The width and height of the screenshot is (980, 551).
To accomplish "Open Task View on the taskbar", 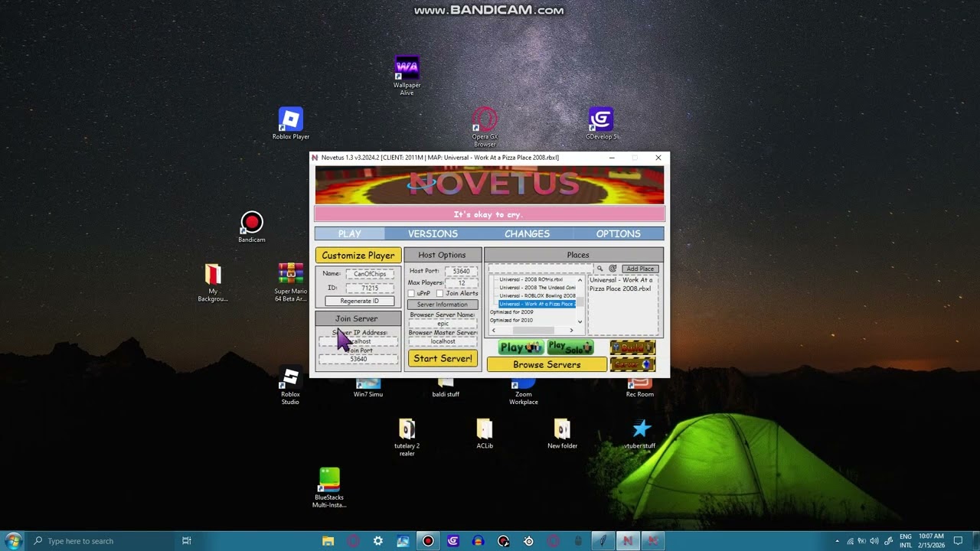I will (x=186, y=541).
